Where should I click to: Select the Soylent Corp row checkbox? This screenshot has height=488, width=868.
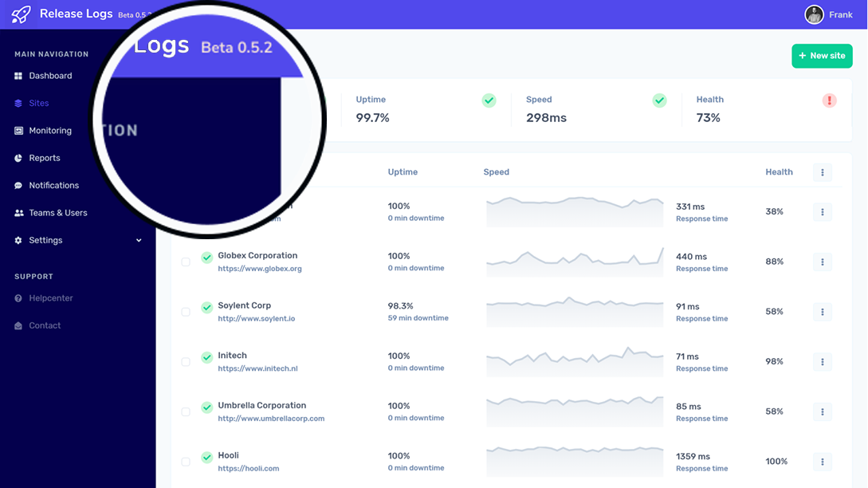pos(186,312)
